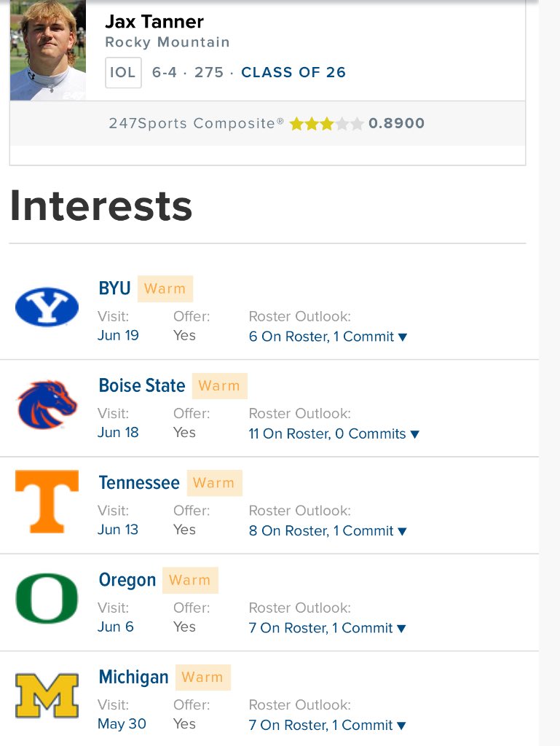Click the IOL position badge
The height and width of the screenshot is (746, 560).
pos(123,73)
